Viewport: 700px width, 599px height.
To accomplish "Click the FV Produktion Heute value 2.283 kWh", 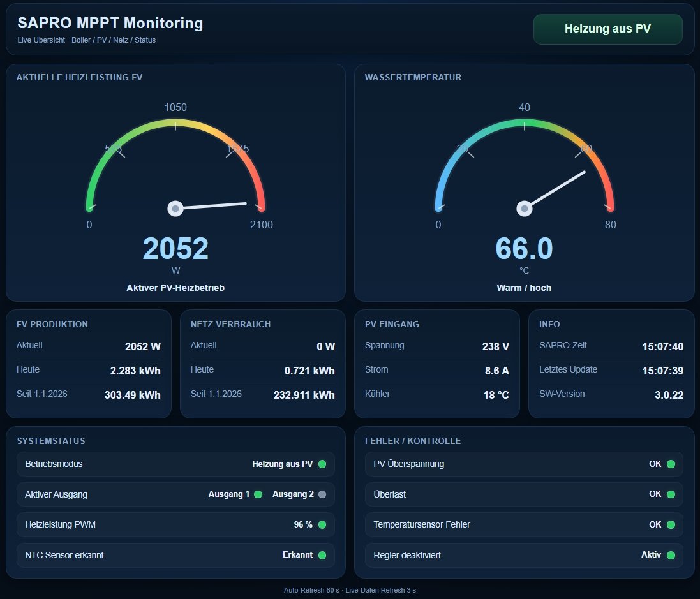I will [135, 371].
